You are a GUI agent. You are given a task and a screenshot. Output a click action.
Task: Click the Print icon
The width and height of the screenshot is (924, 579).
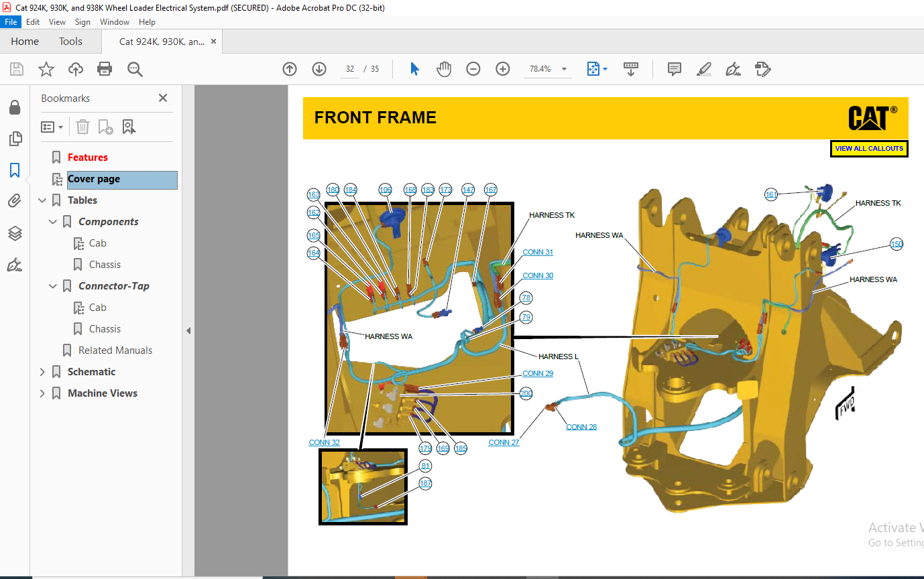click(x=105, y=69)
